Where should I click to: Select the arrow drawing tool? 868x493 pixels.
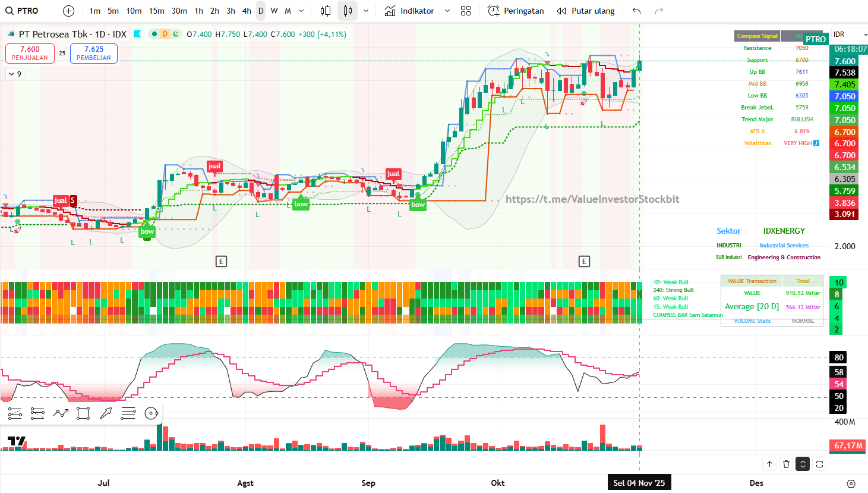(106, 413)
